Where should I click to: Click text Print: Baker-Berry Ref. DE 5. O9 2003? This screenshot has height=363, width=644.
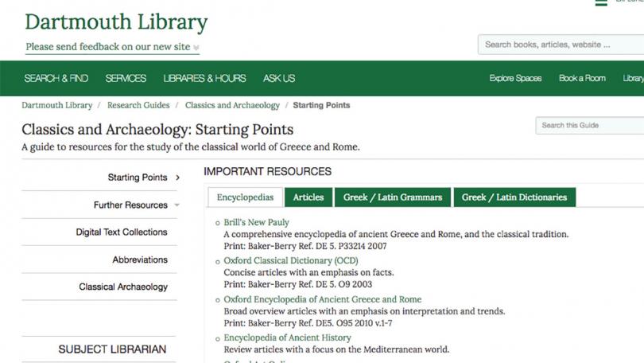[x=298, y=284]
